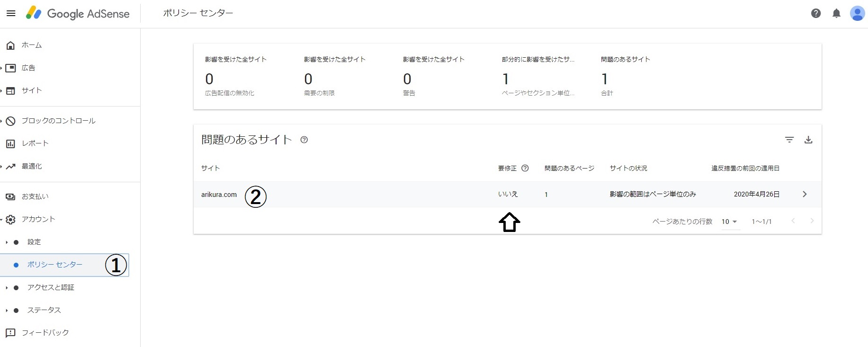
Task: Click the Google AdSense logo
Action: (78, 13)
